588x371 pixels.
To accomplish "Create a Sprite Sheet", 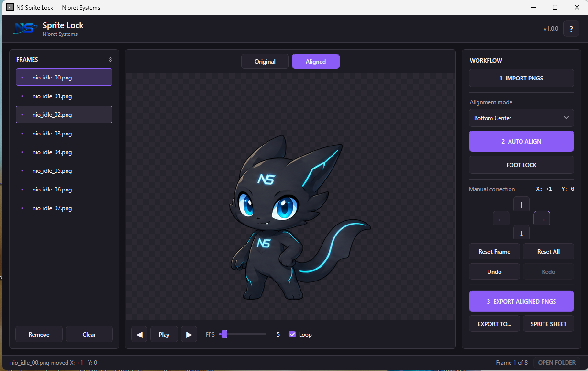I will (548, 324).
